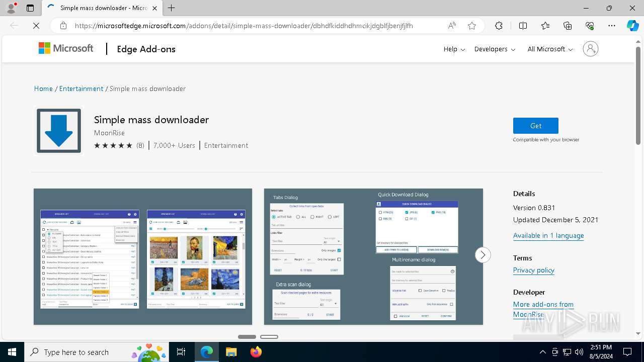
Task: Click the Entertainment category label
Action: (x=226, y=145)
